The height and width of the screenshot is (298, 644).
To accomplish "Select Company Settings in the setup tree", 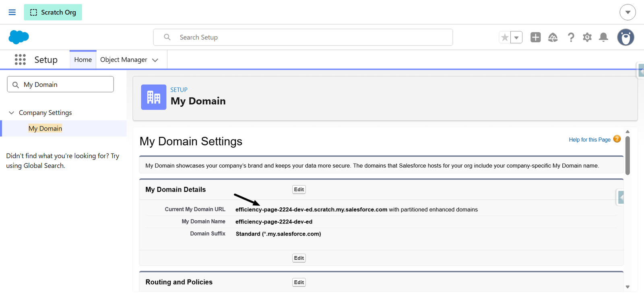I will click(x=45, y=113).
